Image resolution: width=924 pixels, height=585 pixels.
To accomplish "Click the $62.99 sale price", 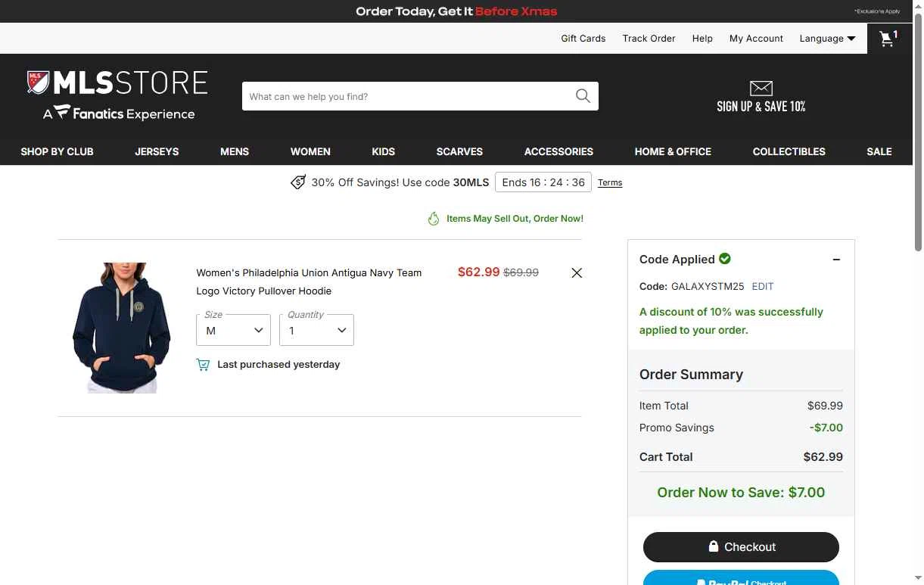I will click(478, 272).
